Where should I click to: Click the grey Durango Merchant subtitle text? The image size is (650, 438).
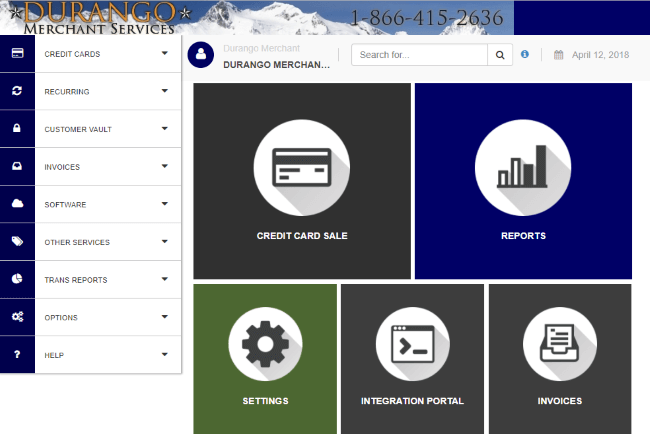pos(261,48)
